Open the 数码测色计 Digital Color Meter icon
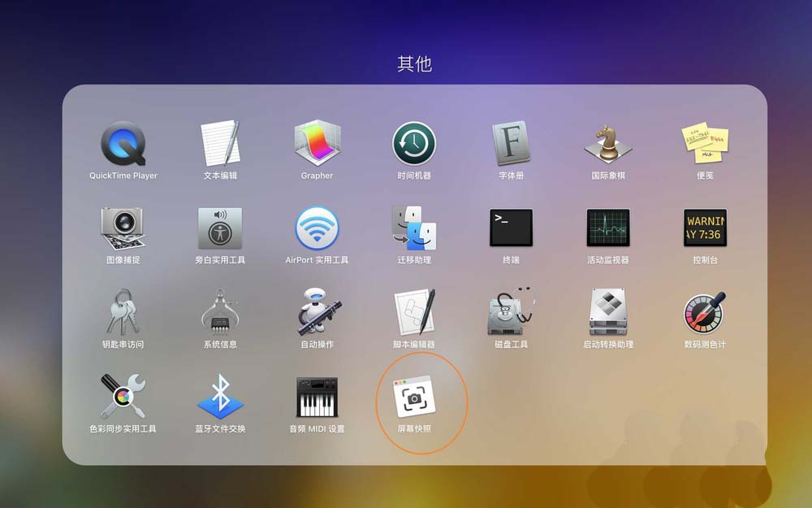 [x=705, y=313]
